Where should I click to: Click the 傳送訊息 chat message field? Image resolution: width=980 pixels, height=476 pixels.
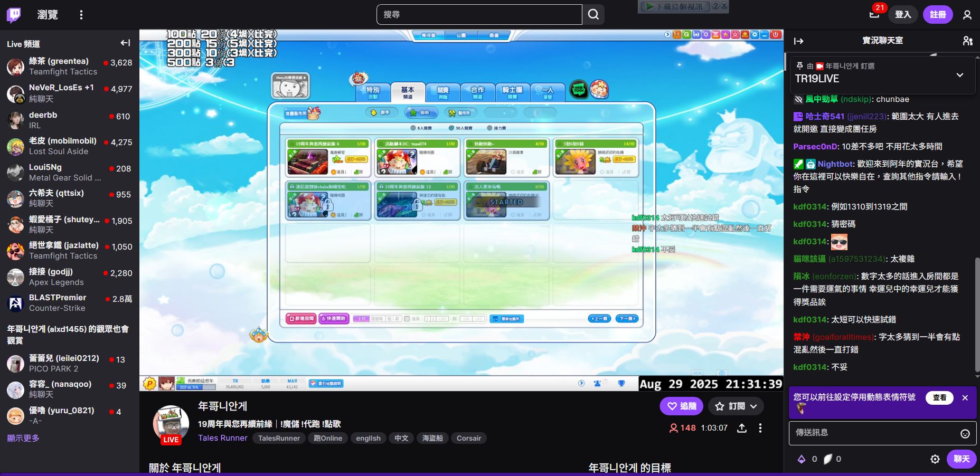pos(874,433)
